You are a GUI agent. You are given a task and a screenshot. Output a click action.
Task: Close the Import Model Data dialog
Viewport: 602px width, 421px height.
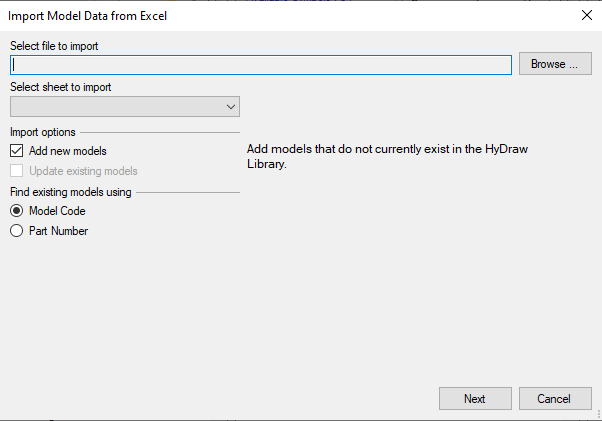point(587,15)
